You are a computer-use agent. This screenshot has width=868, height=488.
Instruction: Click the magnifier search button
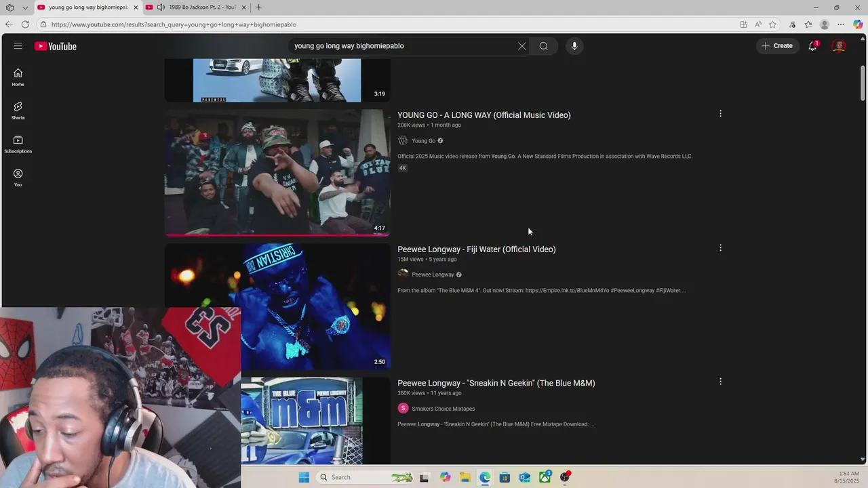(x=543, y=46)
